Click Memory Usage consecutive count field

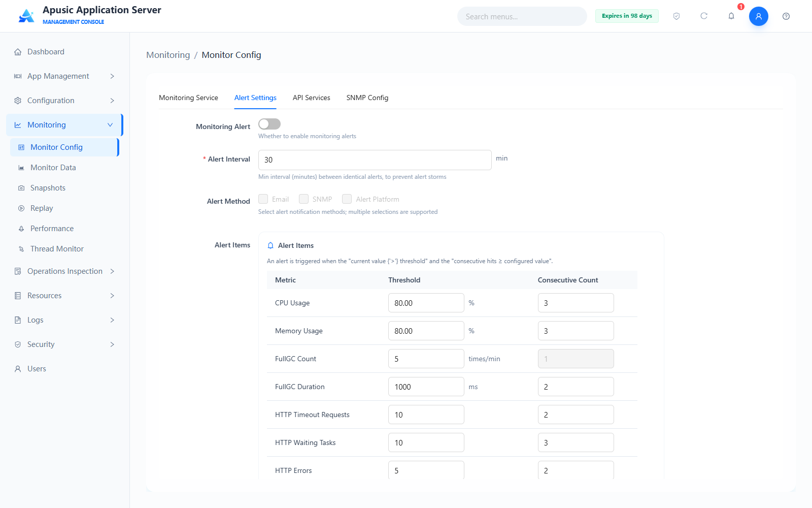(576, 331)
